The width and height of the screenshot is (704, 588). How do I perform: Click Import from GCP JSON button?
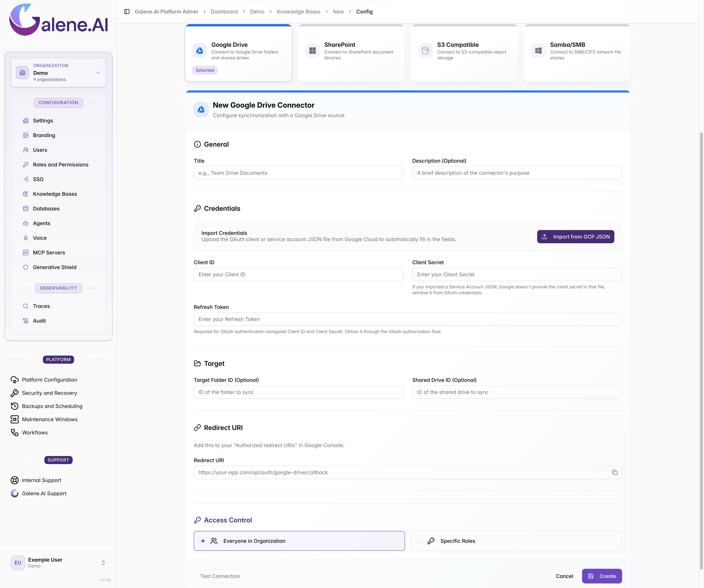point(576,237)
